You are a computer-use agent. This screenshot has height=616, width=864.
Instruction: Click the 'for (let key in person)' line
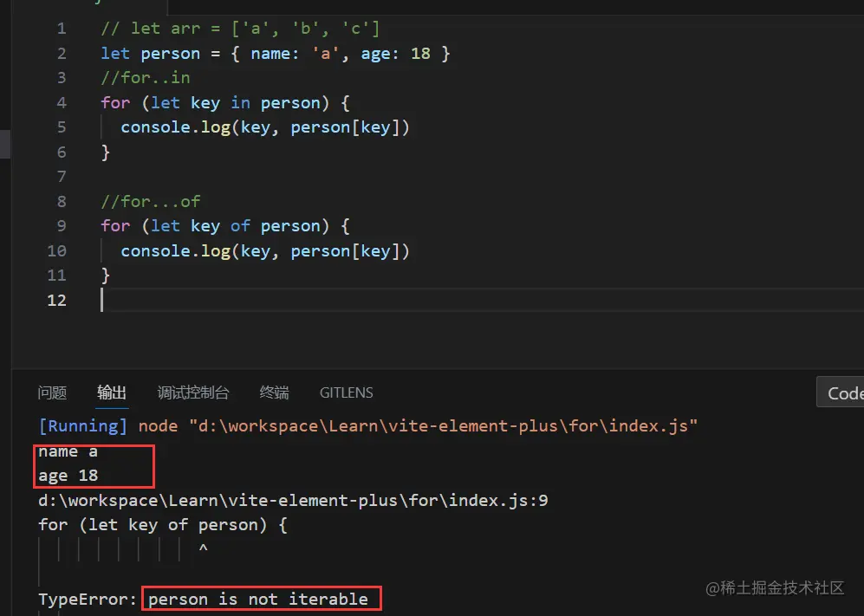(x=224, y=103)
